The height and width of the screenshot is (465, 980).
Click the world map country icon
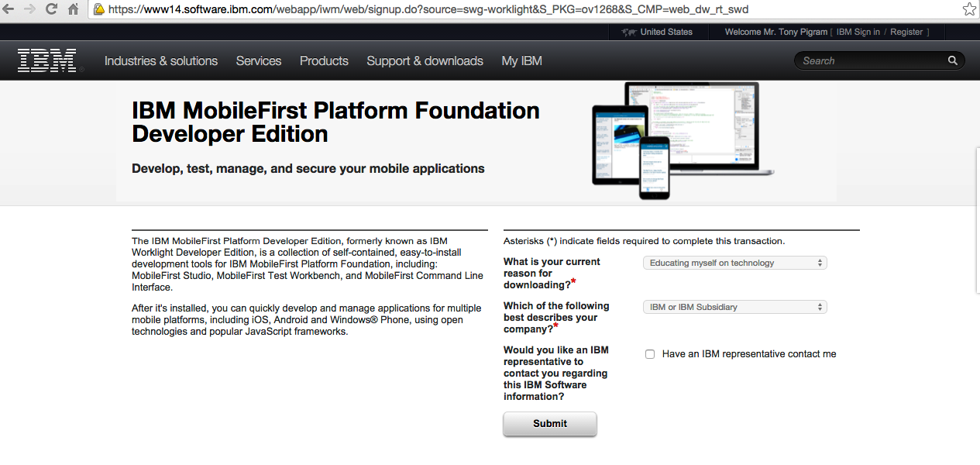point(628,32)
